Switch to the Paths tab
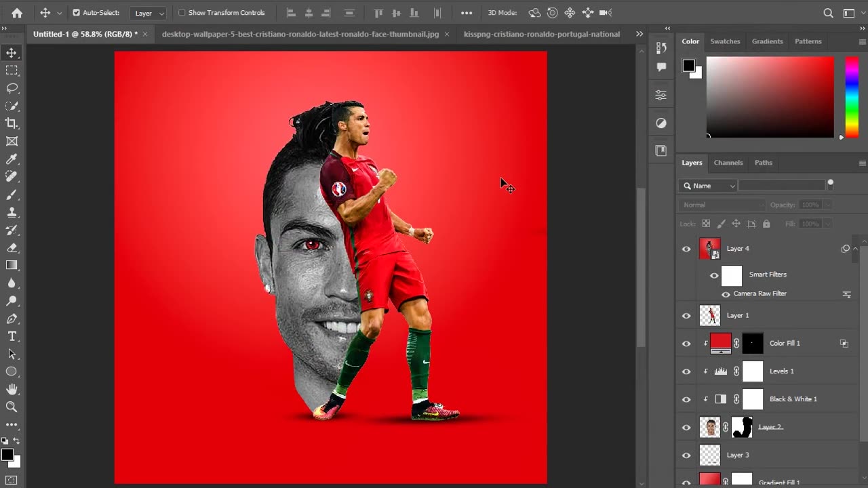Screen dimensions: 868x488 point(764,163)
